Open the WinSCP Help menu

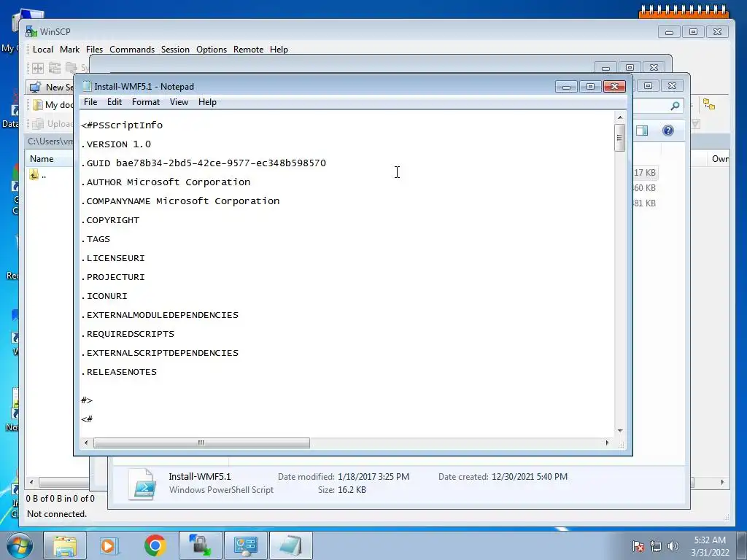coord(279,50)
